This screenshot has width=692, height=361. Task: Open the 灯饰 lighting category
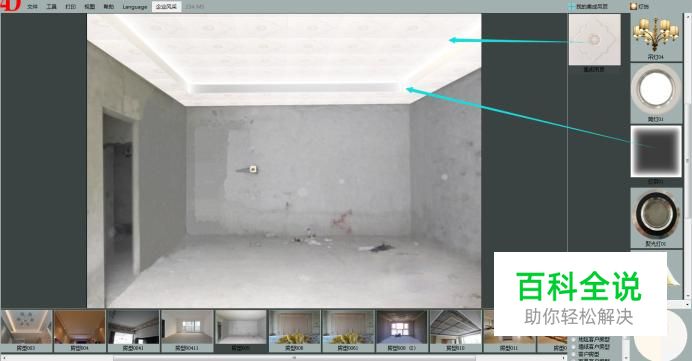coord(639,6)
